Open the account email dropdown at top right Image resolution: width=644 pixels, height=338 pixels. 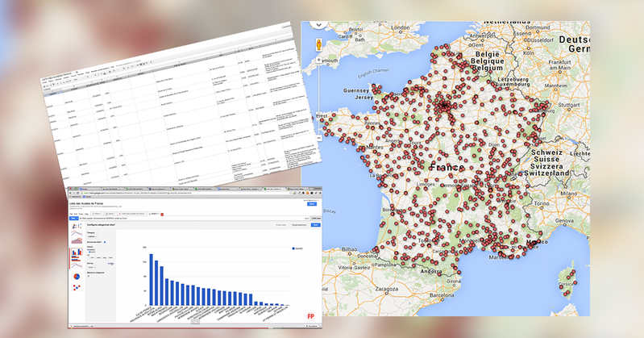tap(311, 200)
